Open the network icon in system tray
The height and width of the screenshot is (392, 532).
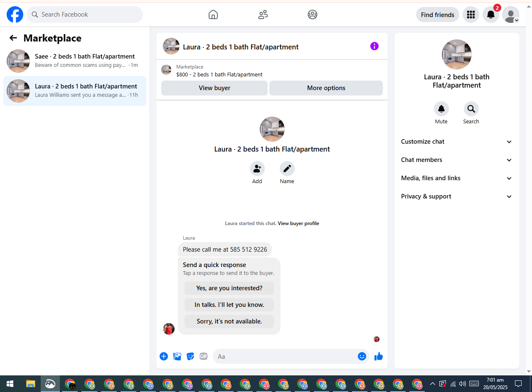[x=453, y=384]
